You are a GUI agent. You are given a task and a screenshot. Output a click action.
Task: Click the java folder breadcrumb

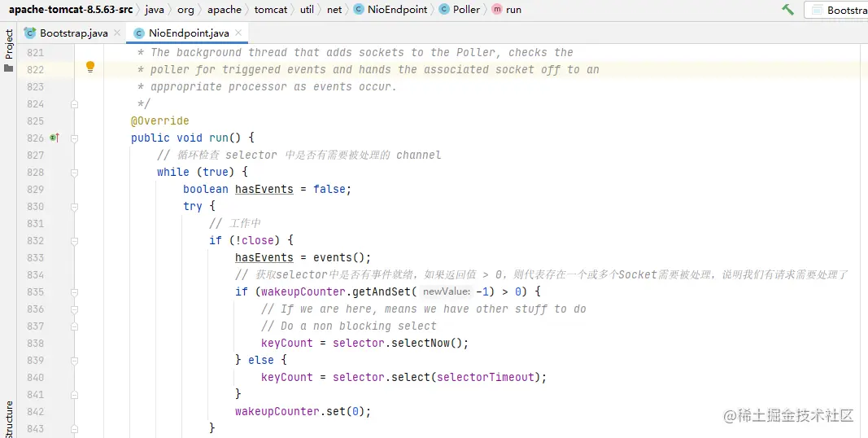[155, 10]
